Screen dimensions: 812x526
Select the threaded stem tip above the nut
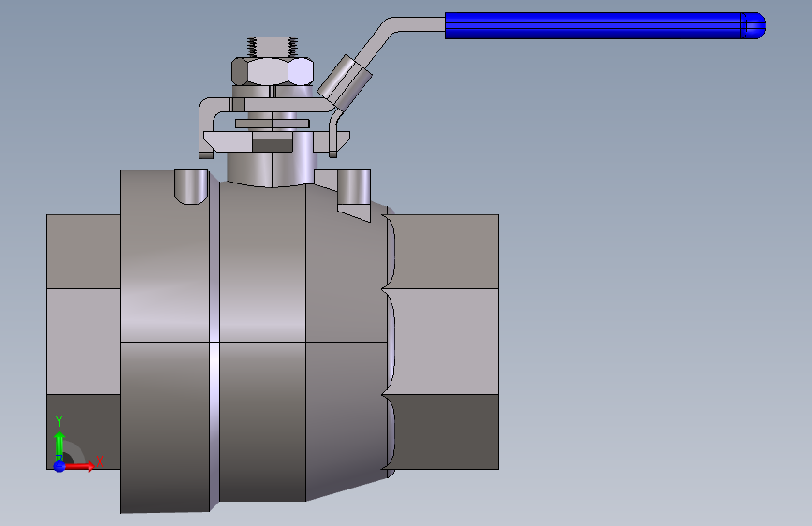click(x=273, y=47)
